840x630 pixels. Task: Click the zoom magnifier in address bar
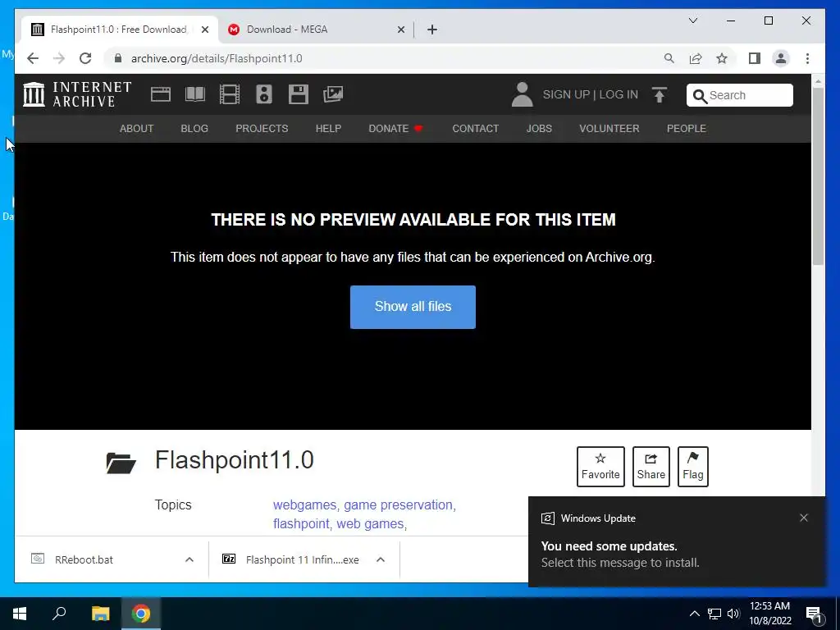[669, 58]
